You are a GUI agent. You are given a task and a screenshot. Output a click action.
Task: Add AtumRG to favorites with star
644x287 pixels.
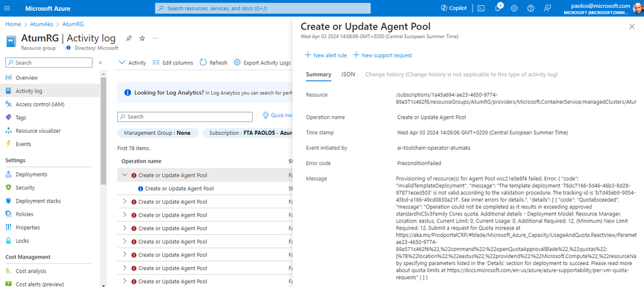[142, 38]
